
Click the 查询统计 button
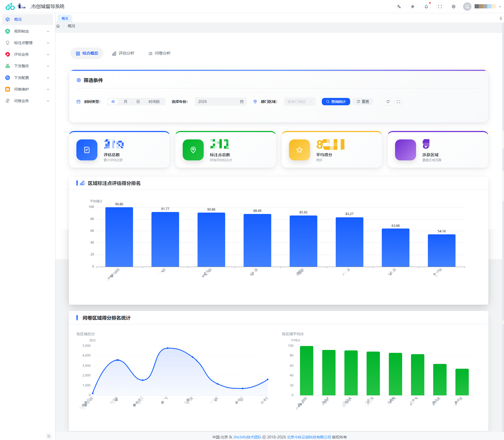tap(336, 102)
